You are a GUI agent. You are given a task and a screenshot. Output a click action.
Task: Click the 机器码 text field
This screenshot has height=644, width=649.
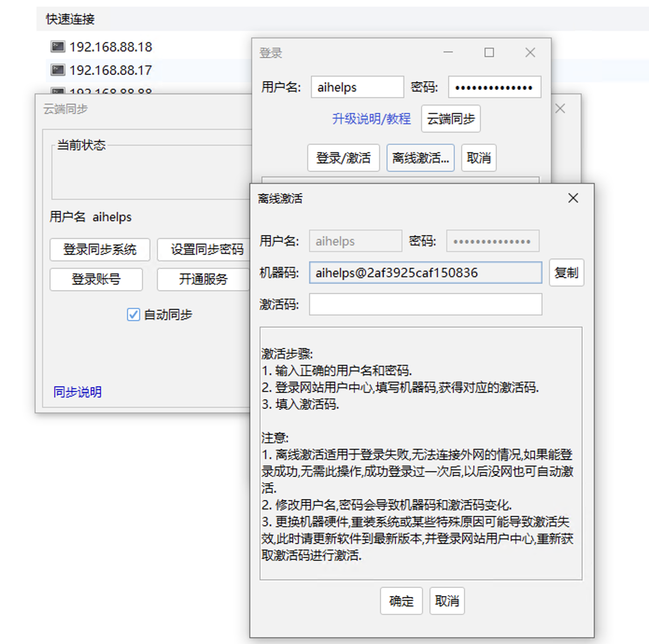pyautogui.click(x=425, y=273)
